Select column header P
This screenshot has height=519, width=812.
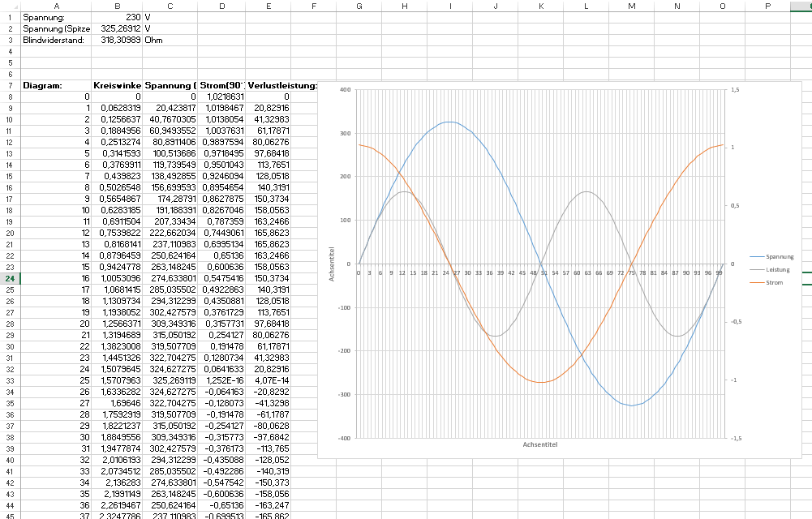click(x=767, y=6)
